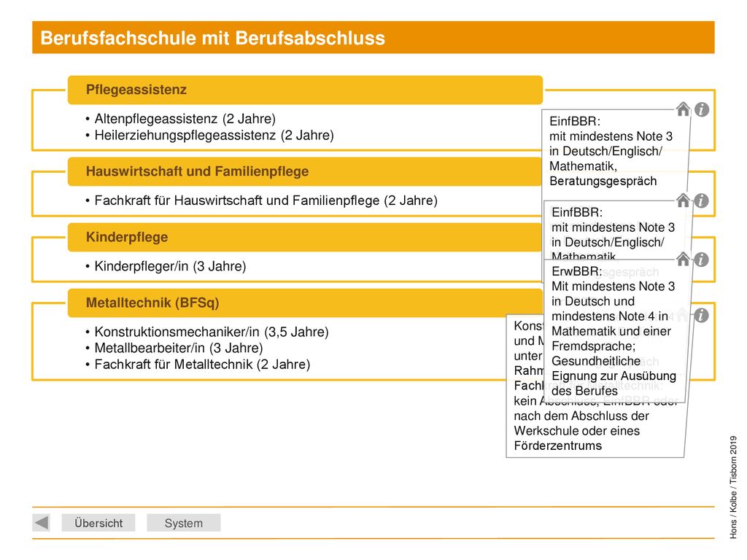Click home icon on the ErwBBR popup
Image resolution: width=747 pixels, height=560 pixels.
click(x=683, y=259)
